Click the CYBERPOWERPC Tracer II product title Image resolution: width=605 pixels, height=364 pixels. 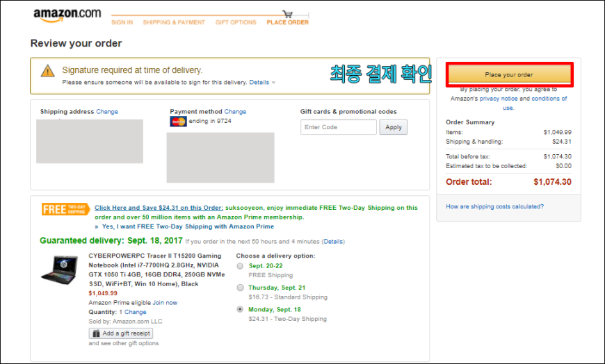coord(156,270)
